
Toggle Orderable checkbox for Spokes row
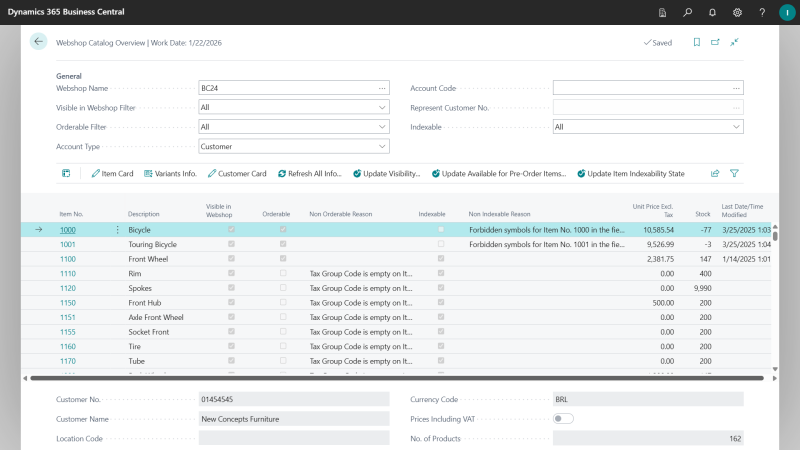coord(283,288)
